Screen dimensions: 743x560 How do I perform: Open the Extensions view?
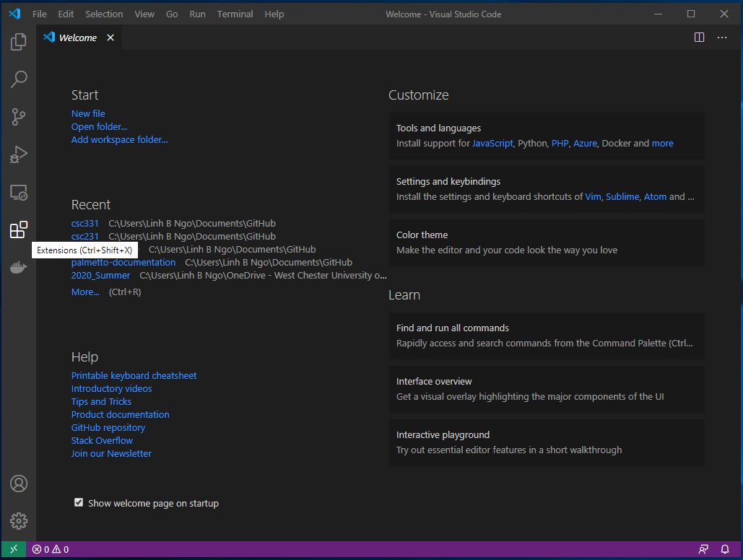pos(19,229)
